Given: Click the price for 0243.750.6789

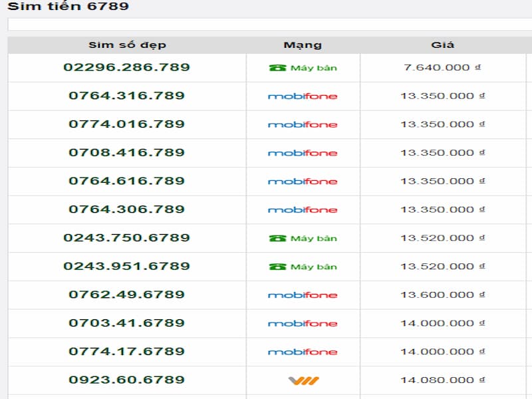Looking at the screenshot, I should pyautogui.click(x=442, y=238).
